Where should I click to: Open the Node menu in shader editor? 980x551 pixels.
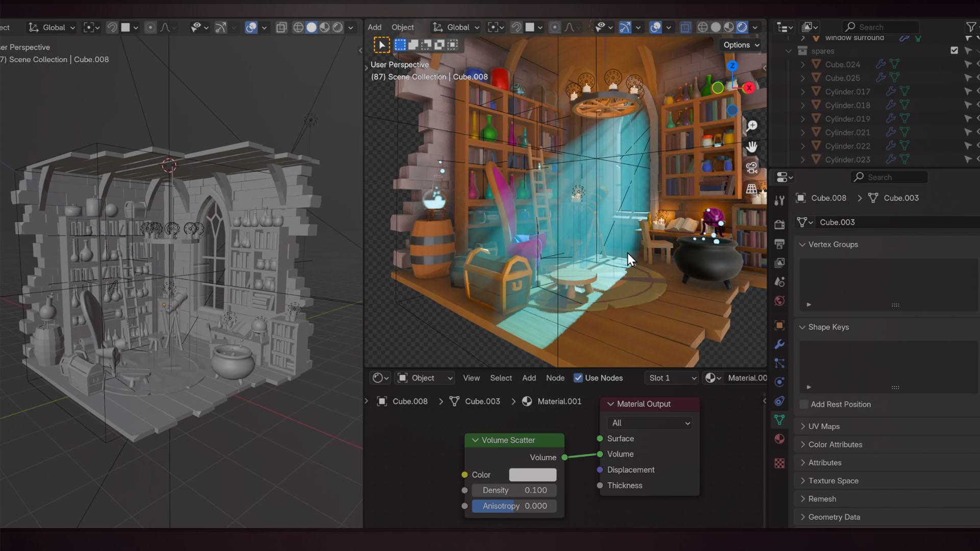click(555, 378)
